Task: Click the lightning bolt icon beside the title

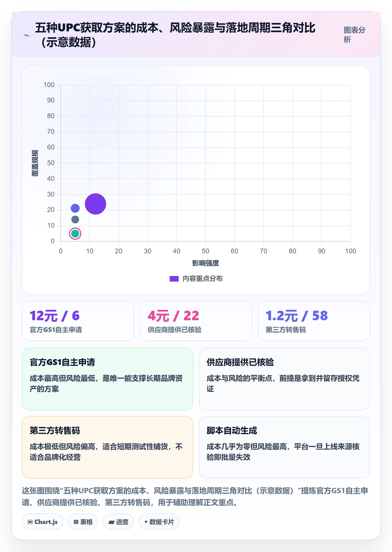Action: click(x=27, y=35)
